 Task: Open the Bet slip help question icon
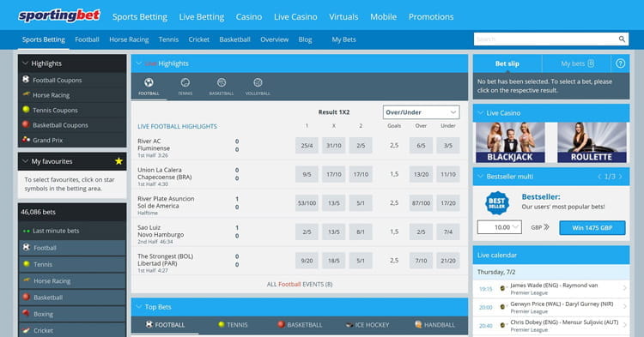[x=620, y=63]
